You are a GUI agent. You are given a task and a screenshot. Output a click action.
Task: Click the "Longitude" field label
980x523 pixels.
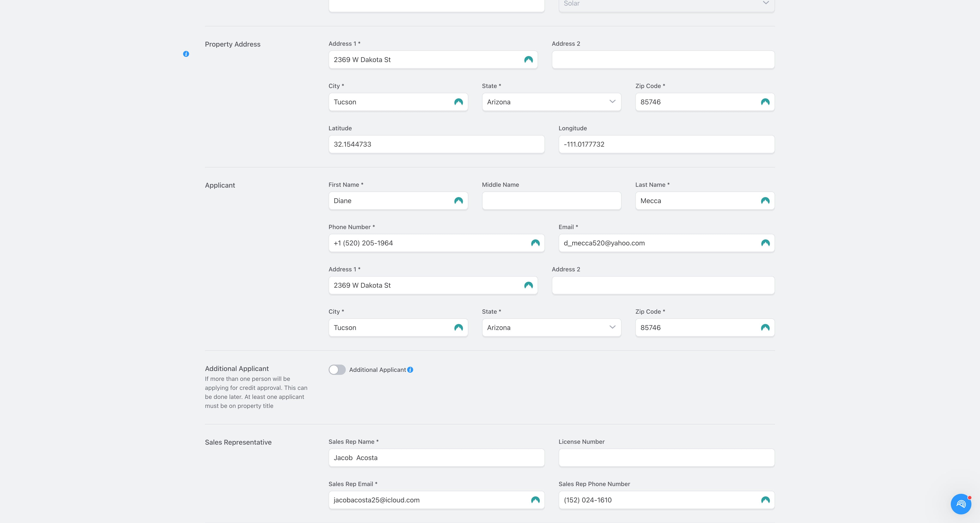coord(573,128)
